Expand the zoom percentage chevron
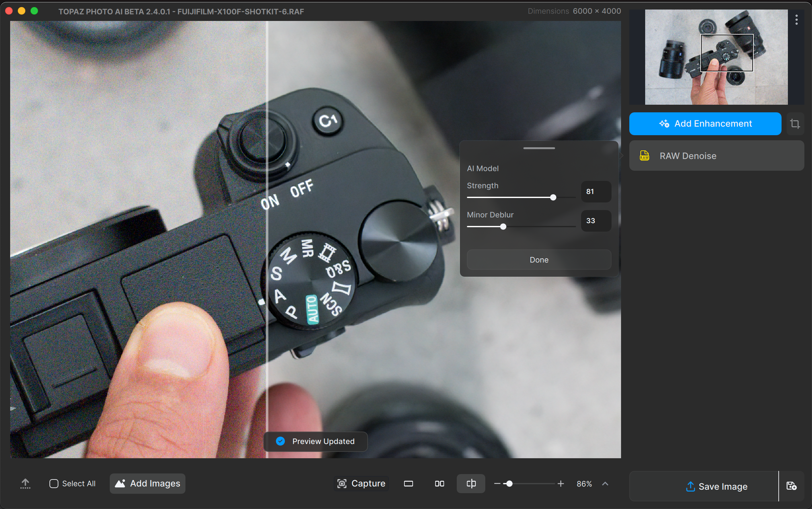812x509 pixels. point(605,484)
